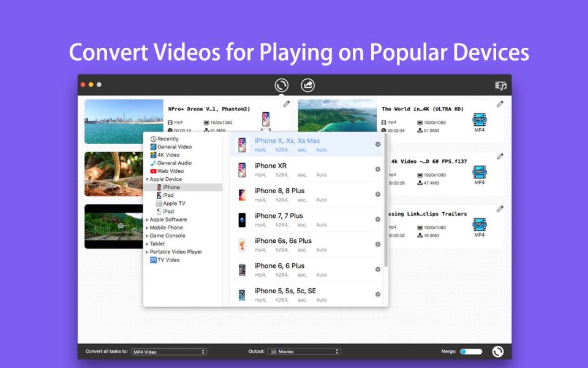Click the mountain railway video thumbnail
The height and width of the screenshot is (368, 588).
(114, 226)
